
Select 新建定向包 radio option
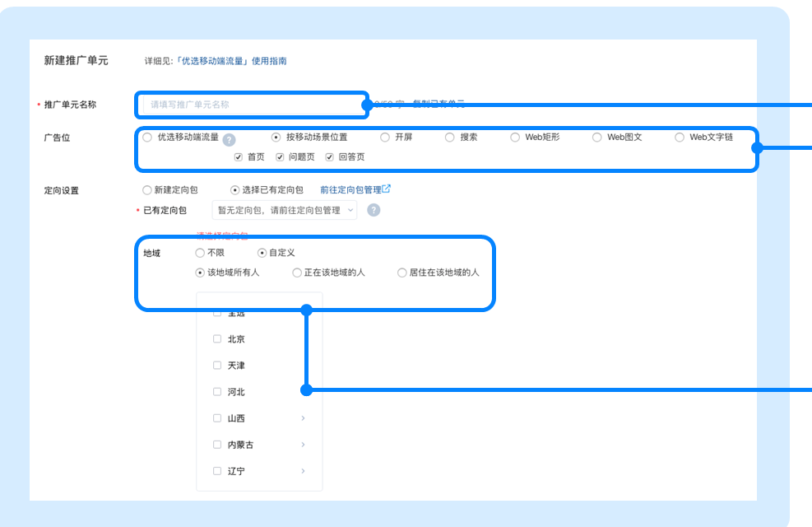coord(147,189)
